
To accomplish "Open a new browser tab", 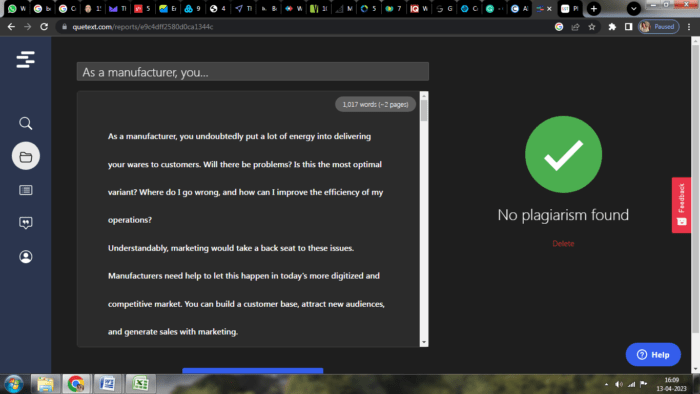I will 594,8.
